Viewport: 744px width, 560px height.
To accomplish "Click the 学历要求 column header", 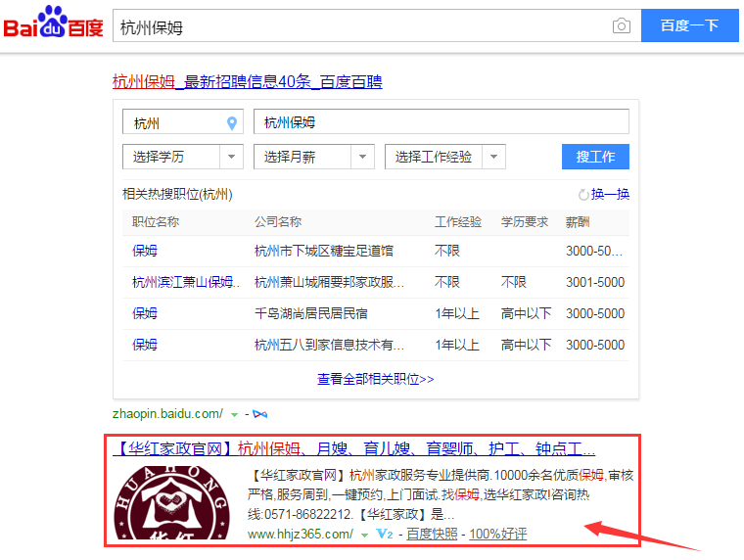I will pyautogui.click(x=525, y=222).
